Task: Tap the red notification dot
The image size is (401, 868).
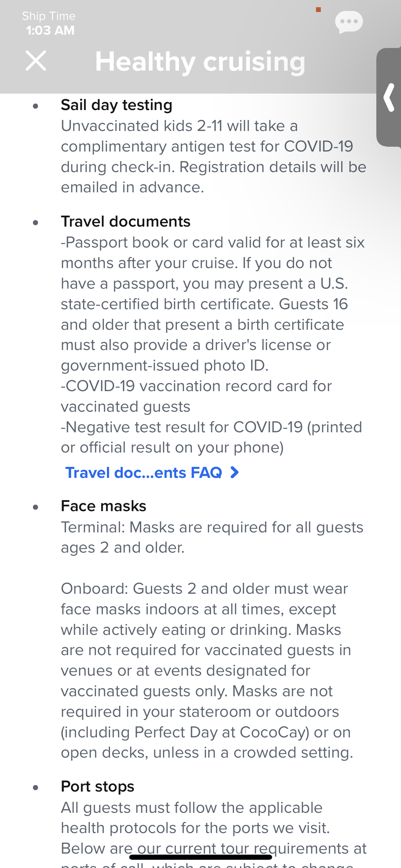Action: (318, 10)
